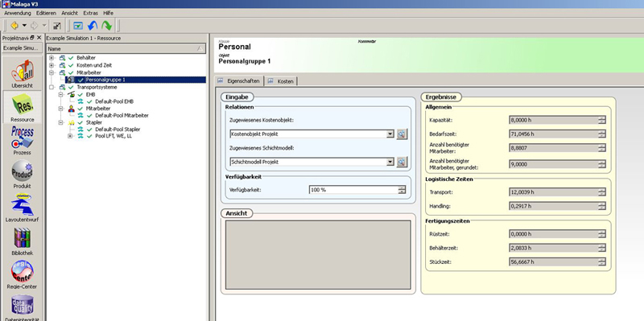Image resolution: width=644 pixels, height=321 pixels.
Task: Open the back arrow history dropdown
Action: pos(24,26)
